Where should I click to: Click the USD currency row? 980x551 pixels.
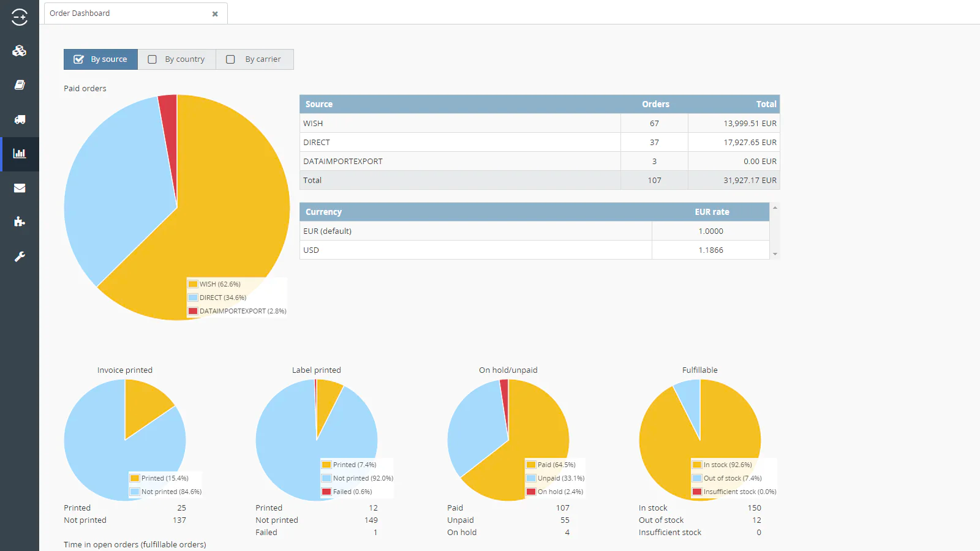535,250
